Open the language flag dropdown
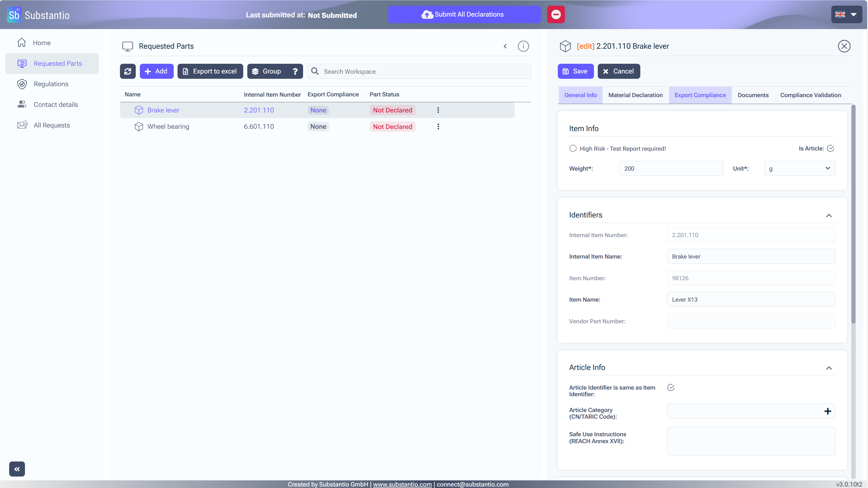 click(x=846, y=15)
